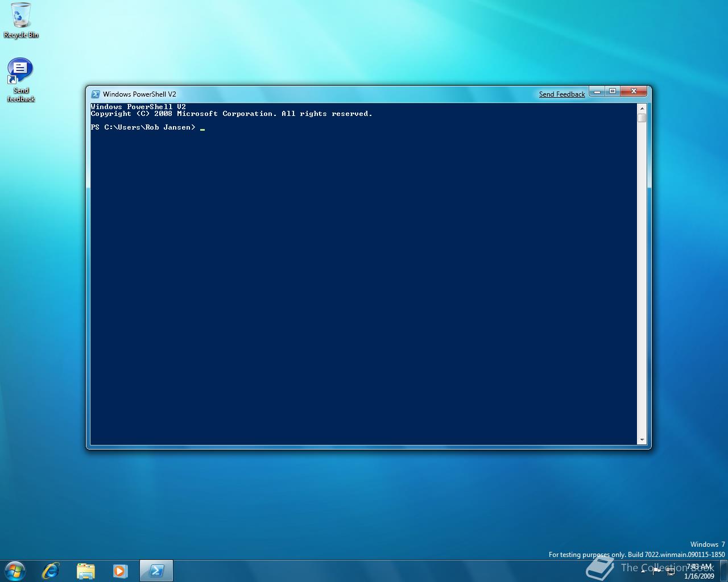The image size is (728, 582).
Task: Maximize the PowerShell window
Action: point(613,92)
